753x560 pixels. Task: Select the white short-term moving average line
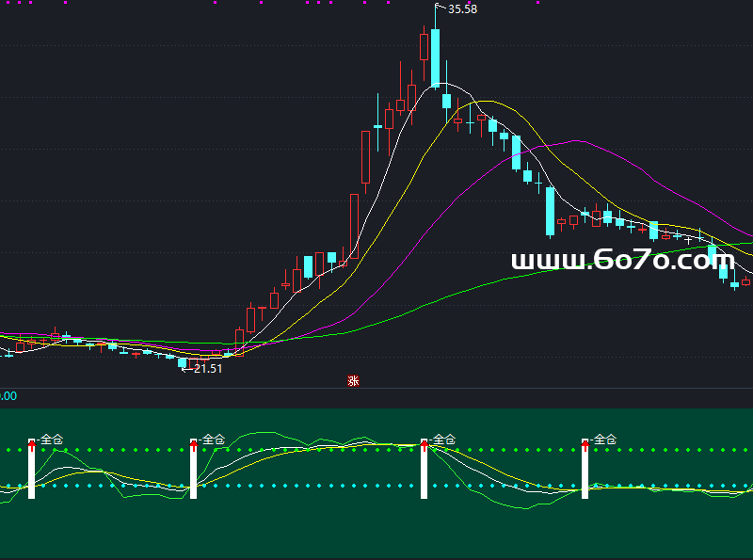pyautogui.click(x=395, y=141)
